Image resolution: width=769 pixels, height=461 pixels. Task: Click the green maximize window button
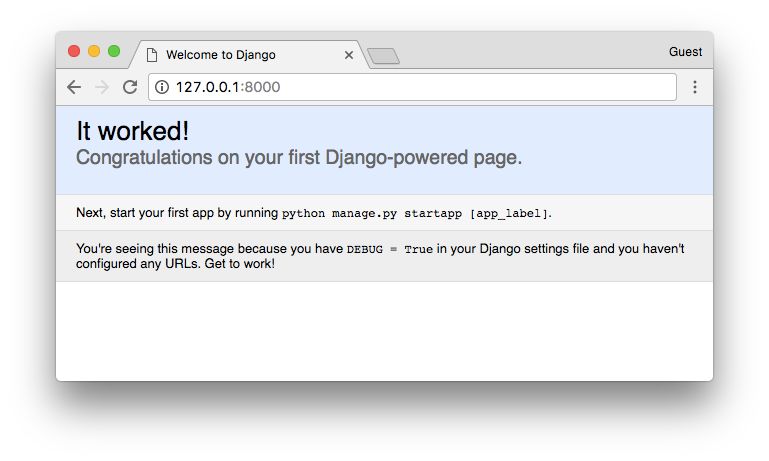pos(114,51)
